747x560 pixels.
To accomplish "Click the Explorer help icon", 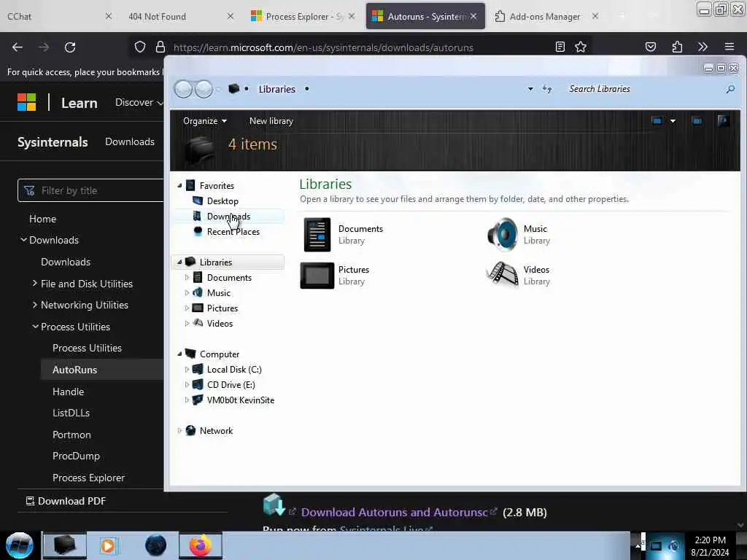I will [x=723, y=121].
